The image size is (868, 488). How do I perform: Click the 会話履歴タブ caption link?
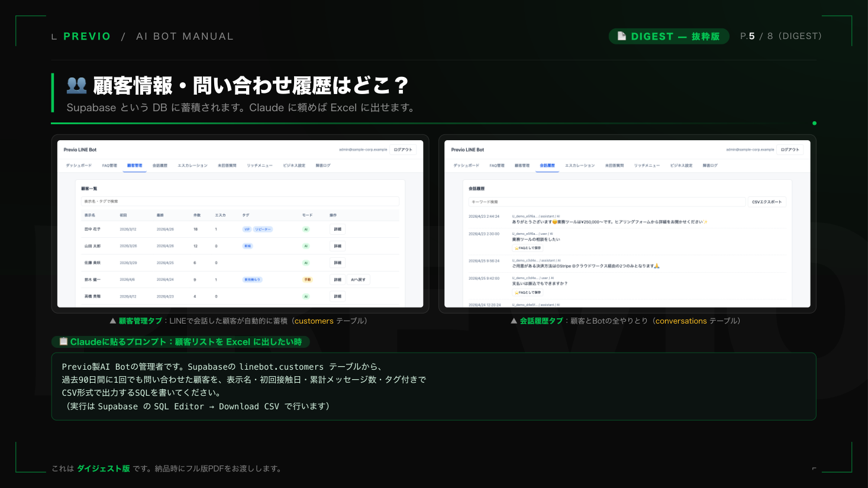tap(541, 321)
